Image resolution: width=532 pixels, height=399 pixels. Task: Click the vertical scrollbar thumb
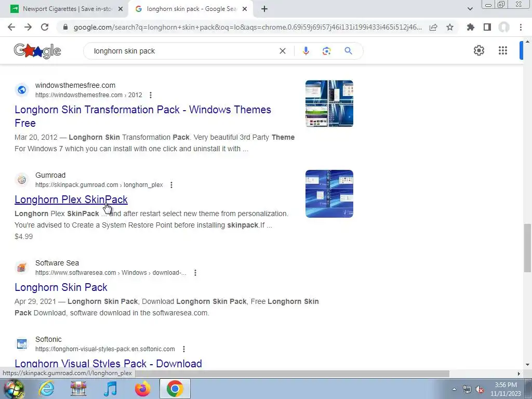[x=527, y=248]
